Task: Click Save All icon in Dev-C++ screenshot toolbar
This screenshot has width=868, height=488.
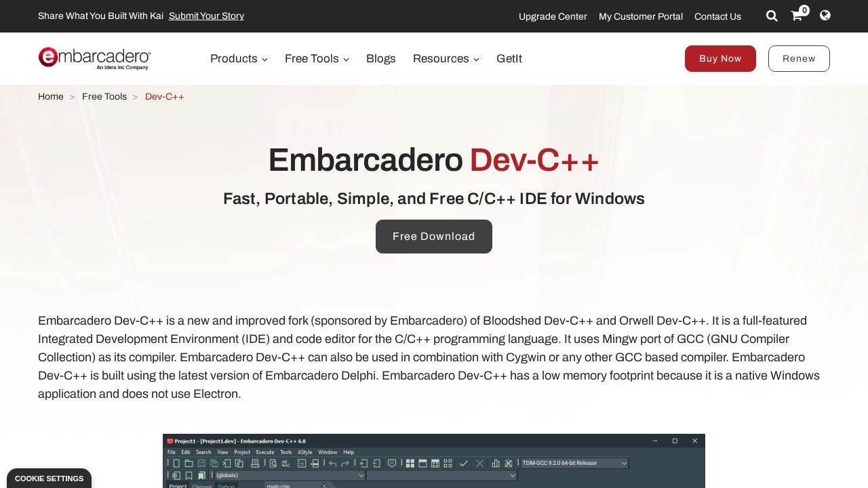Action: click(214, 463)
